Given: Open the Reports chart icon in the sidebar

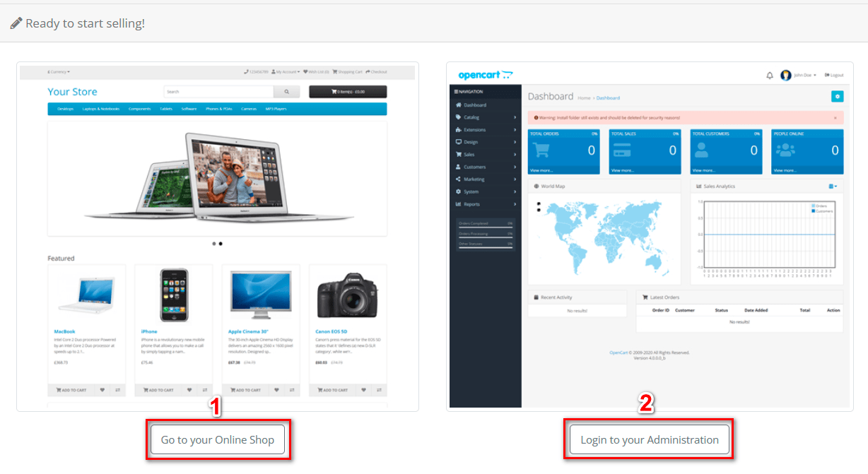Looking at the screenshot, I should pos(458,204).
